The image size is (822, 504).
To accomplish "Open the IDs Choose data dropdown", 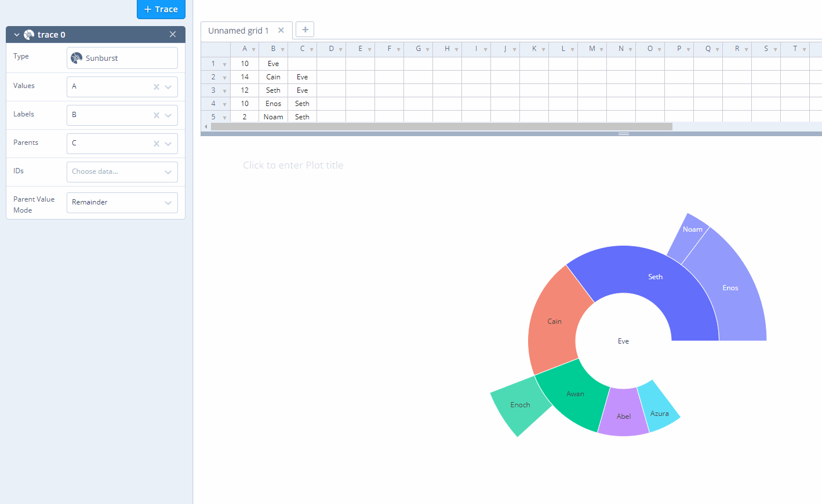I will pyautogui.click(x=122, y=172).
